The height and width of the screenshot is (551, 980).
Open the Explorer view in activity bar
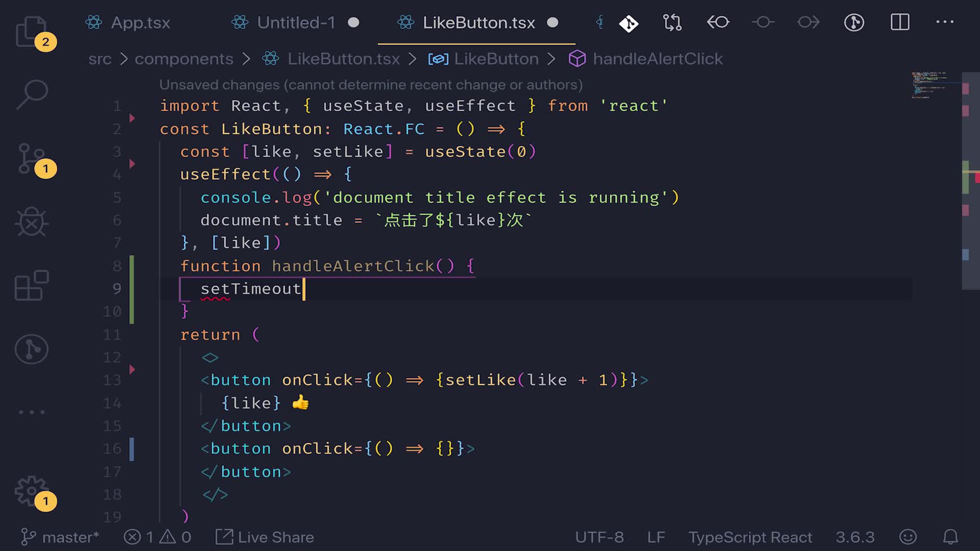coord(32,32)
